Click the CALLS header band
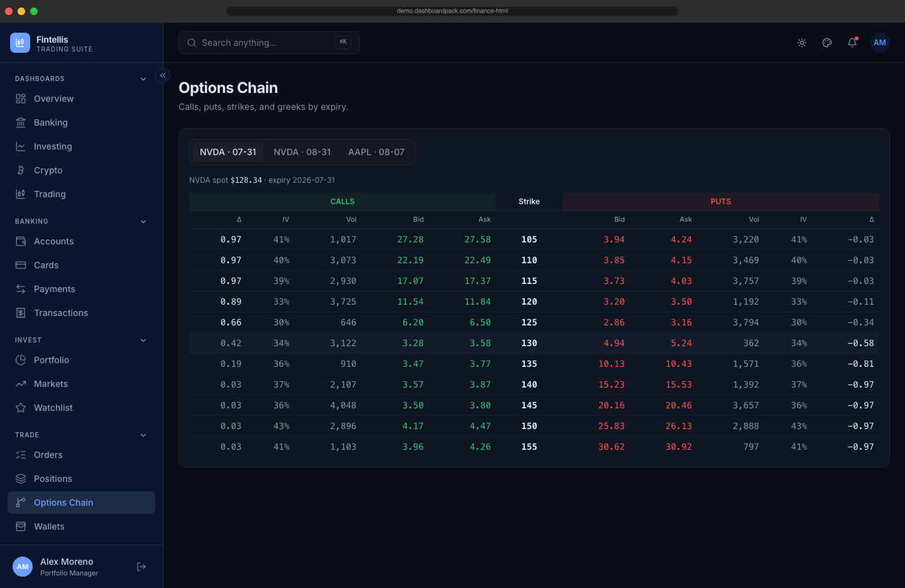905x588 pixels. pyautogui.click(x=343, y=202)
